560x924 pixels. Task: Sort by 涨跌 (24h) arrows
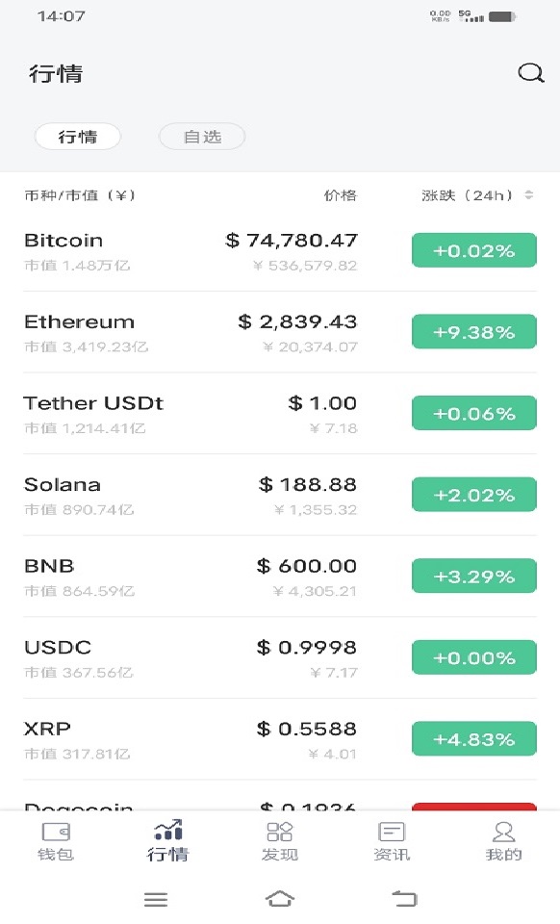529,195
